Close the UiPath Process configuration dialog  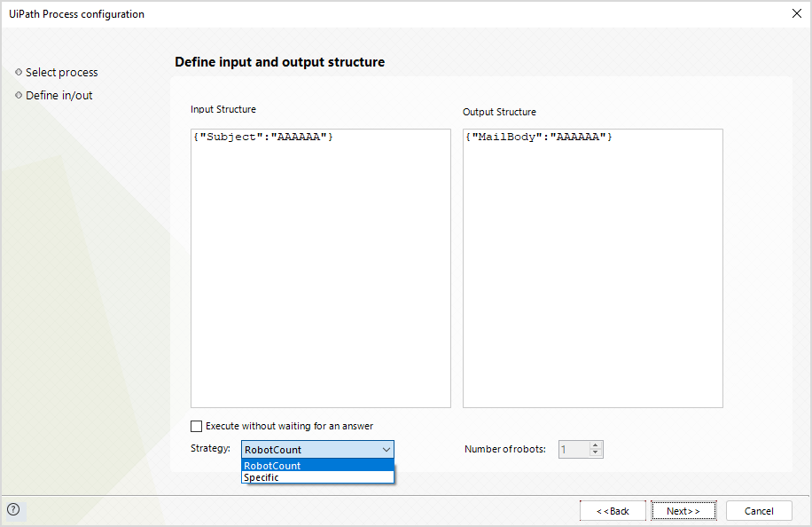click(796, 13)
